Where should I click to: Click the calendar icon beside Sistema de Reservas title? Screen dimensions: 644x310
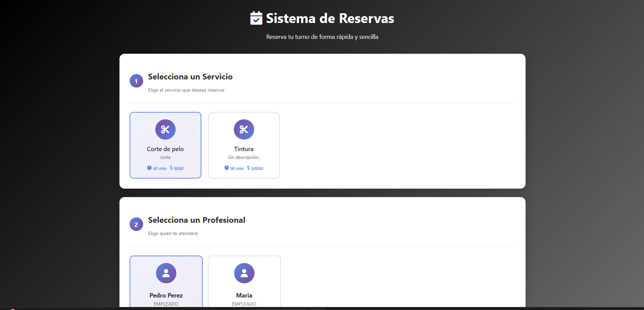pyautogui.click(x=256, y=18)
